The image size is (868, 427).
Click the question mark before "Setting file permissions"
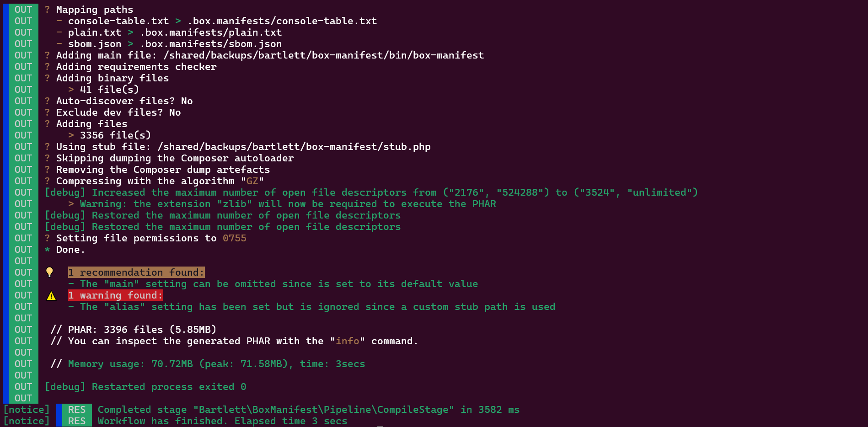tap(47, 238)
